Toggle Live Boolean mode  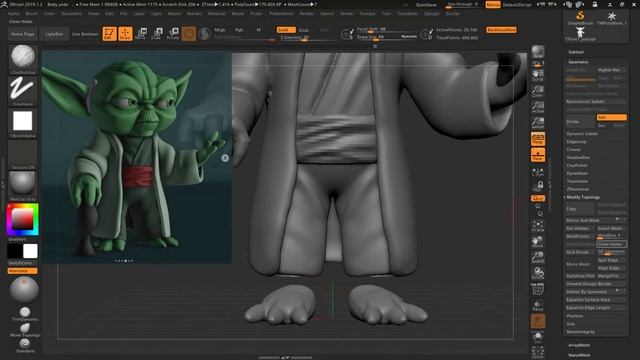pos(85,34)
